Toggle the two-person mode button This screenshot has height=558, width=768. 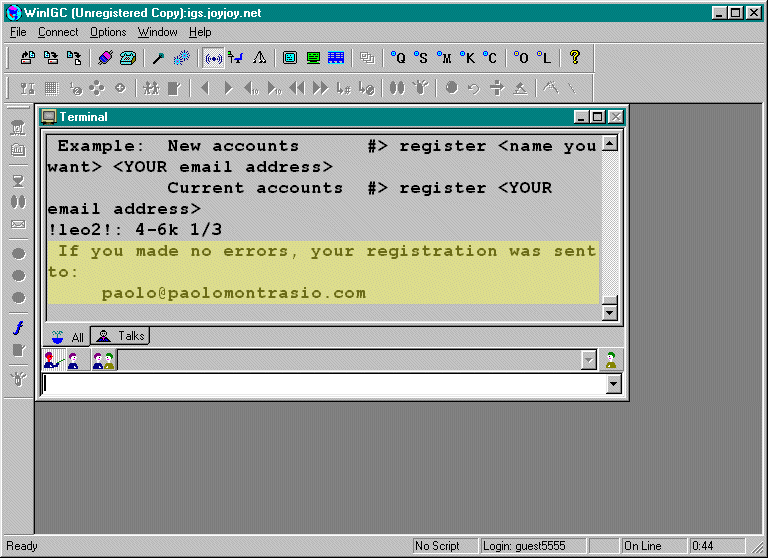pyautogui.click(x=103, y=360)
